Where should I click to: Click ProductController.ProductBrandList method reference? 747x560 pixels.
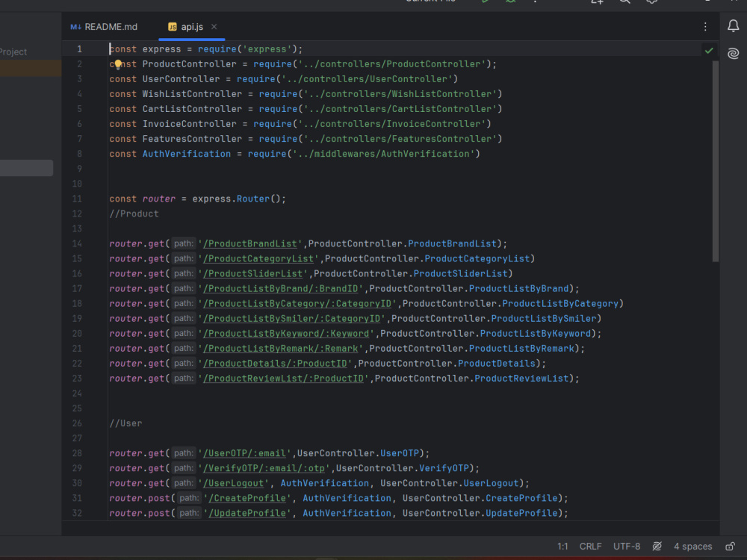[x=403, y=244]
